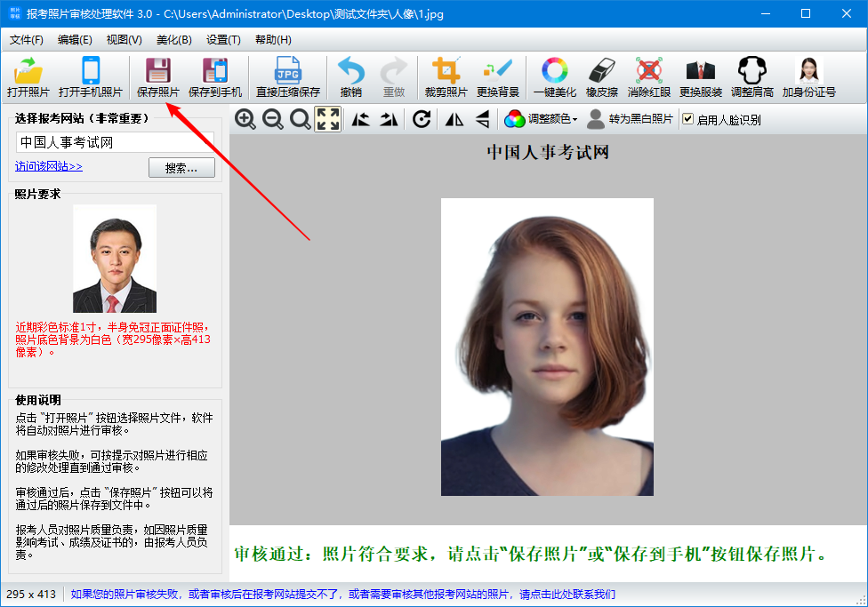
Task: Choose the Change Background (更换背景) tool
Action: tap(498, 77)
